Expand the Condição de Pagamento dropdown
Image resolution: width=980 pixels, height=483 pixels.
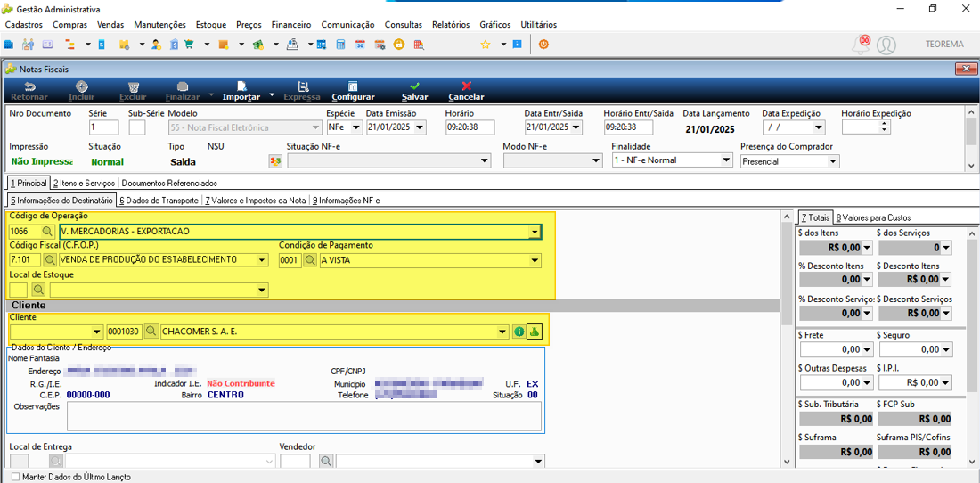(535, 260)
